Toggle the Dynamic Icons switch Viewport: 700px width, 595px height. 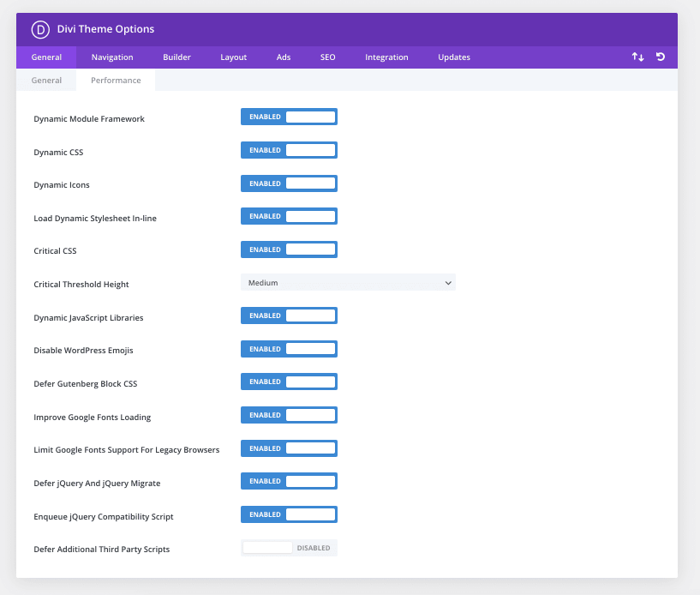pos(289,183)
